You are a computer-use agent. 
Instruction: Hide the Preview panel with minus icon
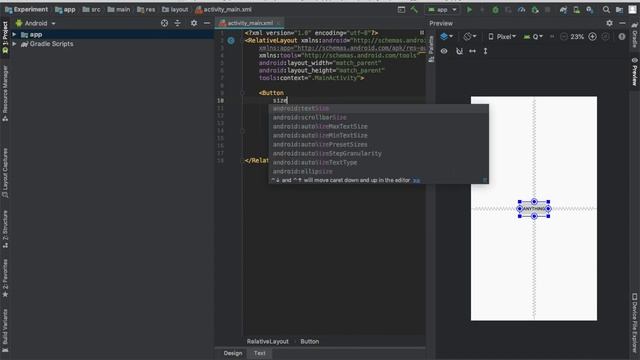(622, 23)
